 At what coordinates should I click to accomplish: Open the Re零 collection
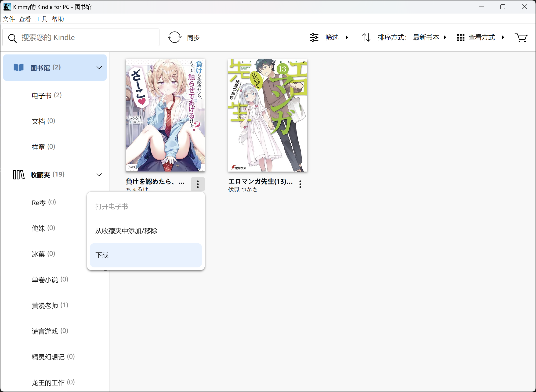click(x=44, y=202)
